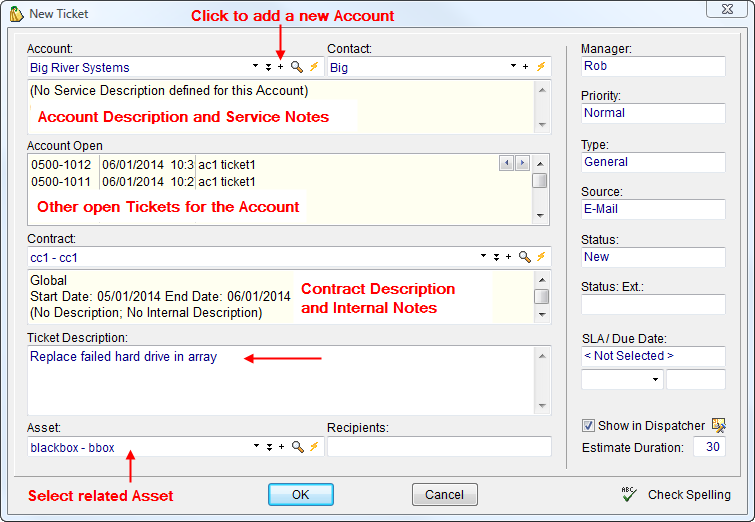Click magnifier icon in Contract field

point(524,257)
